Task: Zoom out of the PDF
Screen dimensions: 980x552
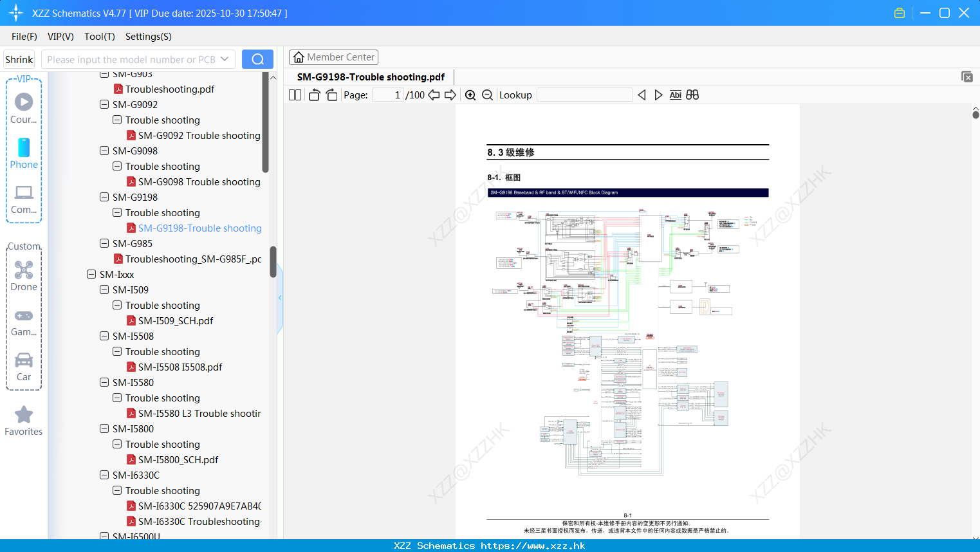Action: click(x=487, y=95)
